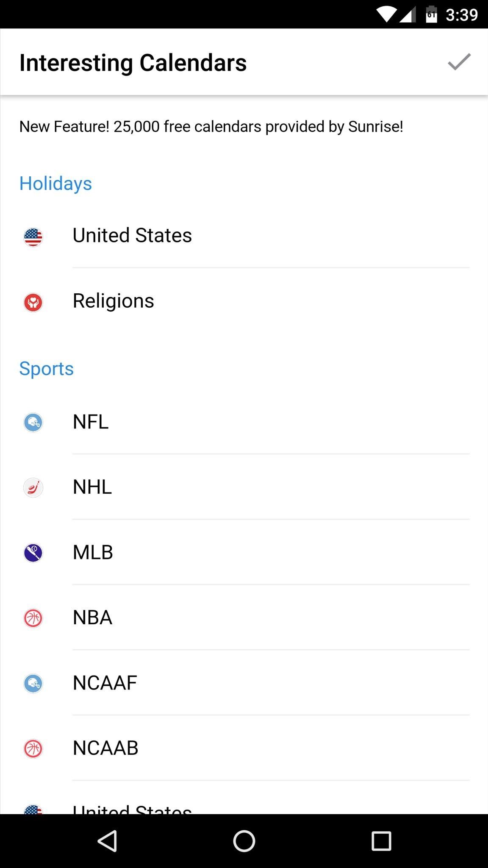This screenshot has width=488, height=868.
Task: Select the NFL calendar entry
Action: (x=244, y=422)
